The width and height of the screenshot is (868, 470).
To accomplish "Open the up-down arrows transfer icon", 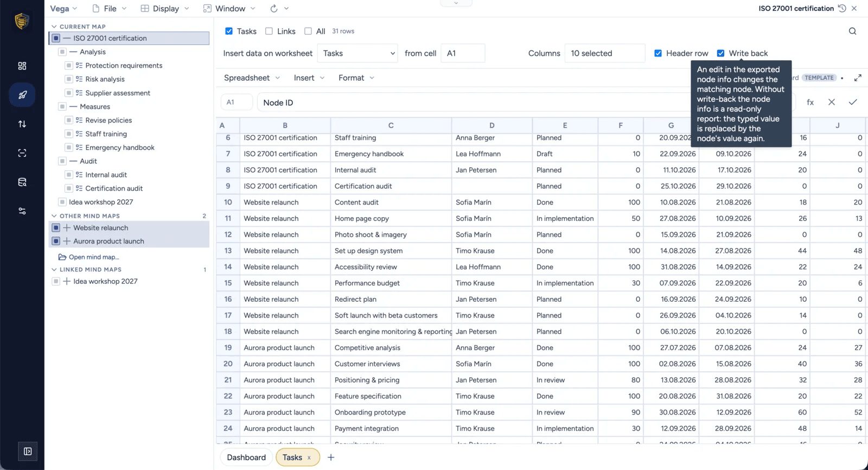I will (22, 124).
